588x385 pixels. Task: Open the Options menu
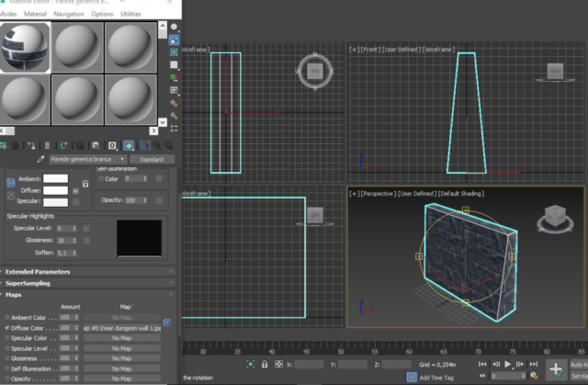(102, 14)
